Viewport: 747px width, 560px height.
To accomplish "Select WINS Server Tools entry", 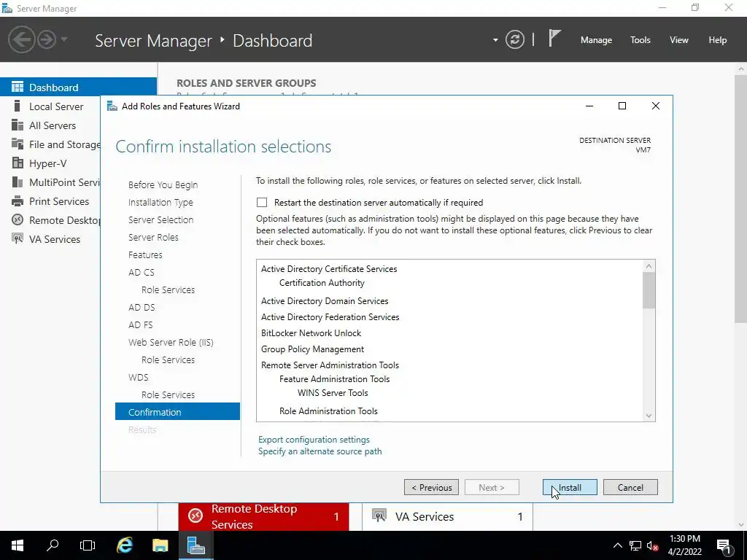I will click(x=333, y=393).
